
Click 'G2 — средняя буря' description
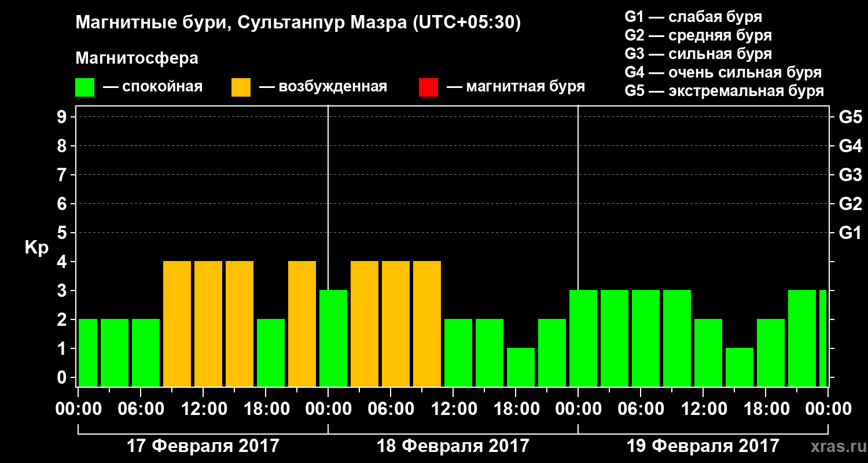click(698, 35)
